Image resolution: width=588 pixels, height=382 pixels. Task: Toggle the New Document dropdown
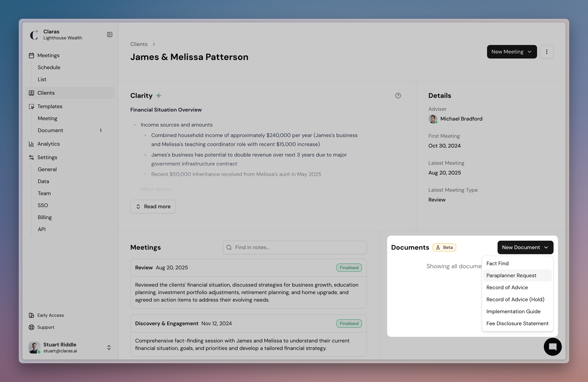tap(525, 247)
